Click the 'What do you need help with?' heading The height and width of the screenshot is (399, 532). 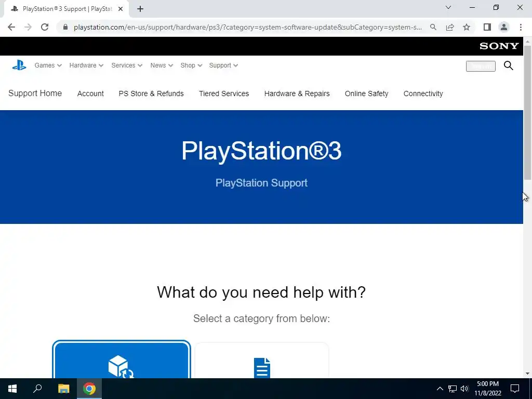(x=261, y=292)
